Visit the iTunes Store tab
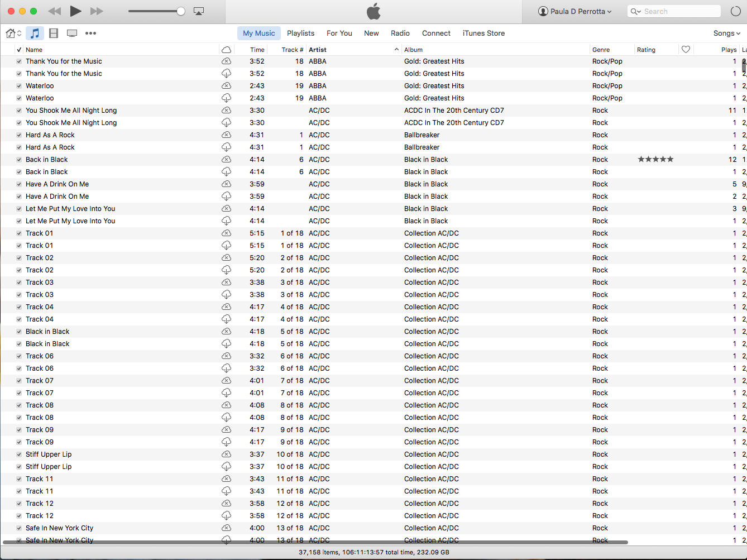 point(483,33)
